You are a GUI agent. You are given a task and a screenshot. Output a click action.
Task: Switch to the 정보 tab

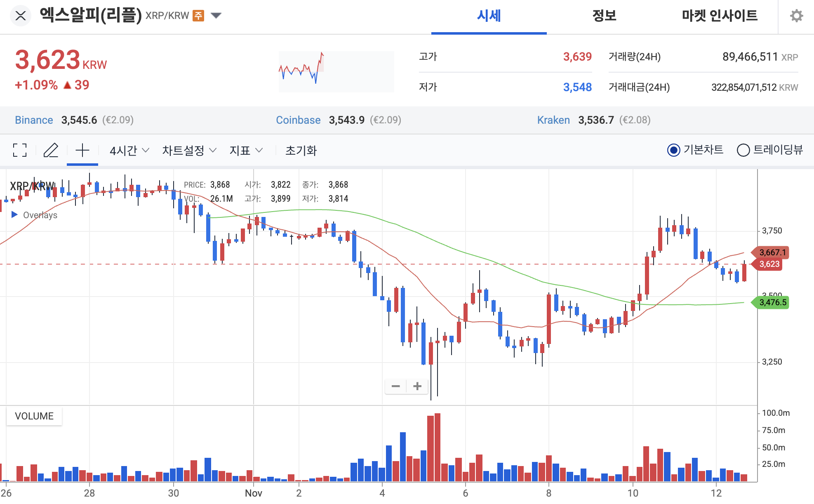(x=604, y=16)
